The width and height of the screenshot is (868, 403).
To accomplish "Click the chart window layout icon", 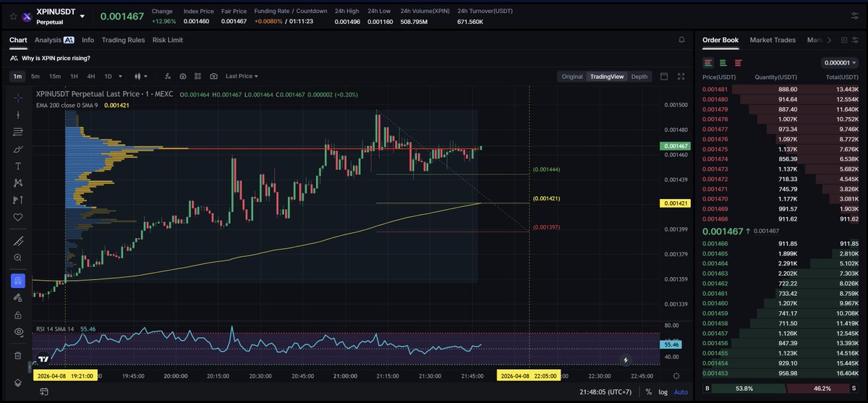I will (x=665, y=76).
